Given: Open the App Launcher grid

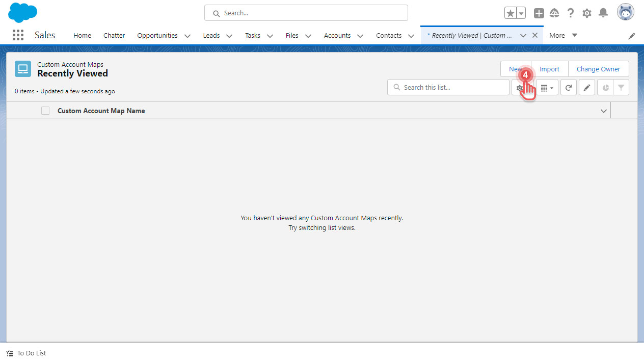Looking at the screenshot, I should [18, 35].
